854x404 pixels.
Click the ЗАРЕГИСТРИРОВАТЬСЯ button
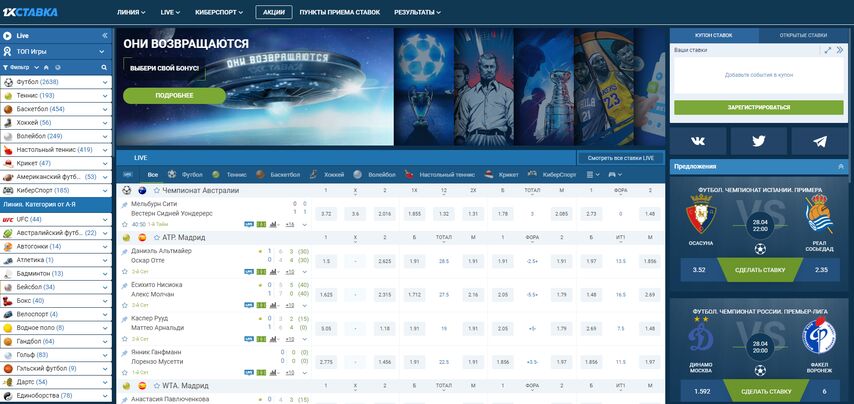coord(759,107)
